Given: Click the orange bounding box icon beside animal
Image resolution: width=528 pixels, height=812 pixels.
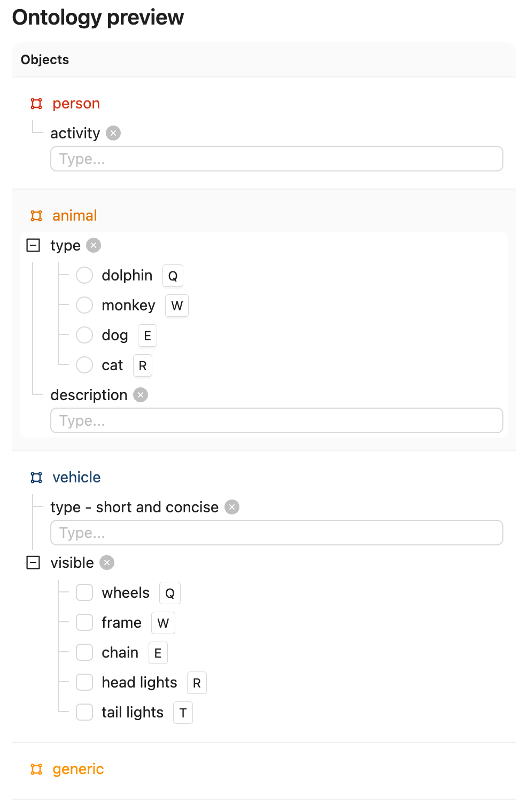Looking at the screenshot, I should pos(36,216).
